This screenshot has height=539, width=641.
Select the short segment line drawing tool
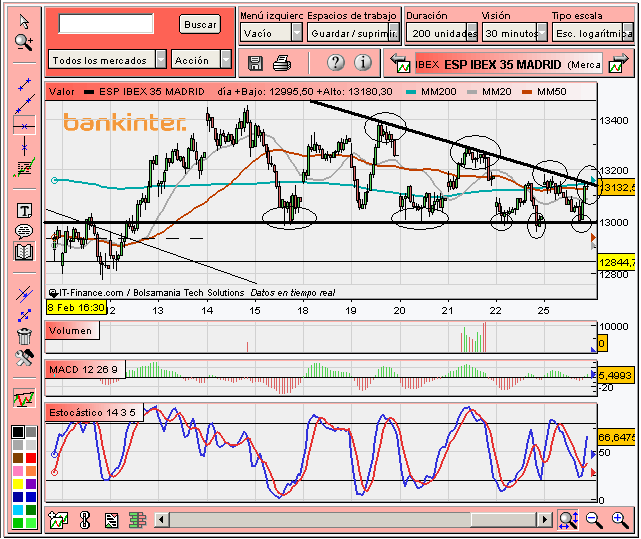click(25, 84)
